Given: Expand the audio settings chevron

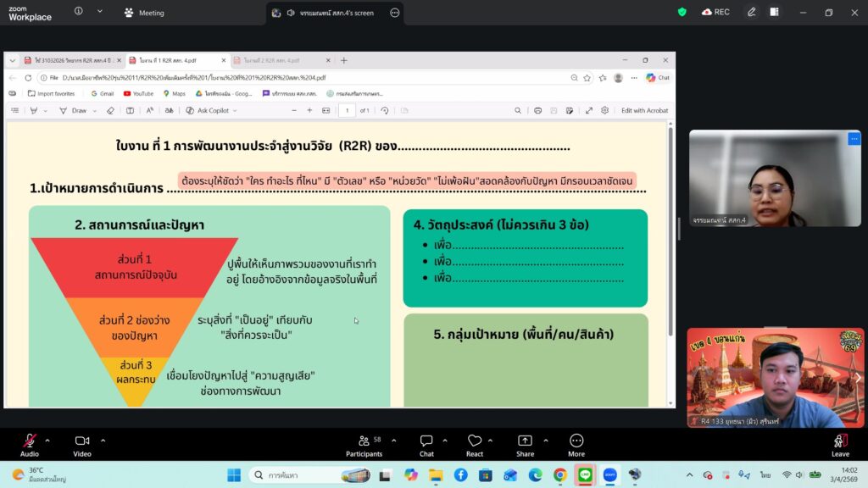Looking at the screenshot, I should [x=47, y=441].
